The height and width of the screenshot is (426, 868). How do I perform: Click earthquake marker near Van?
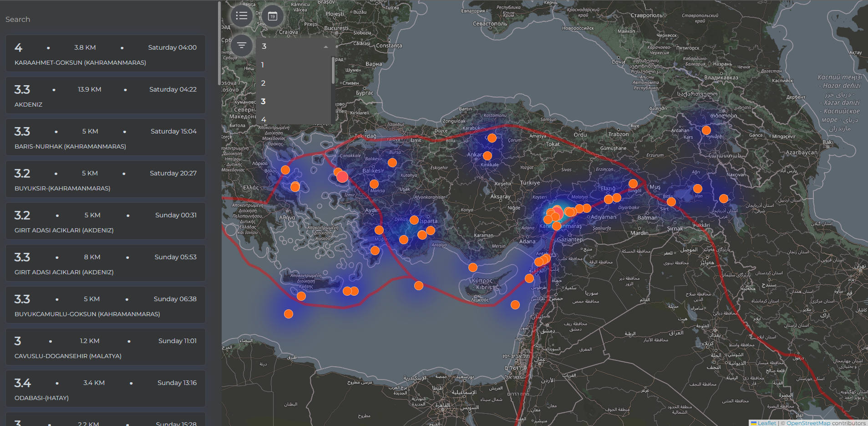click(x=698, y=189)
